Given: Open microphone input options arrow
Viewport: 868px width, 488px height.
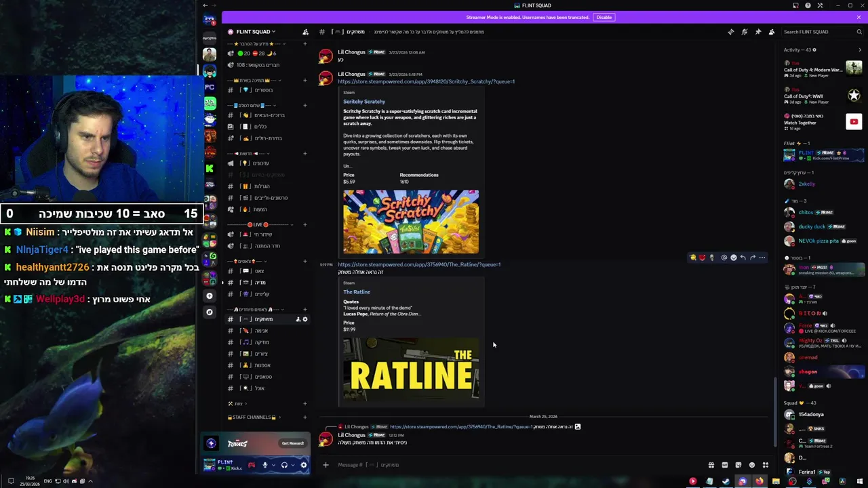Looking at the screenshot, I should point(273,465).
